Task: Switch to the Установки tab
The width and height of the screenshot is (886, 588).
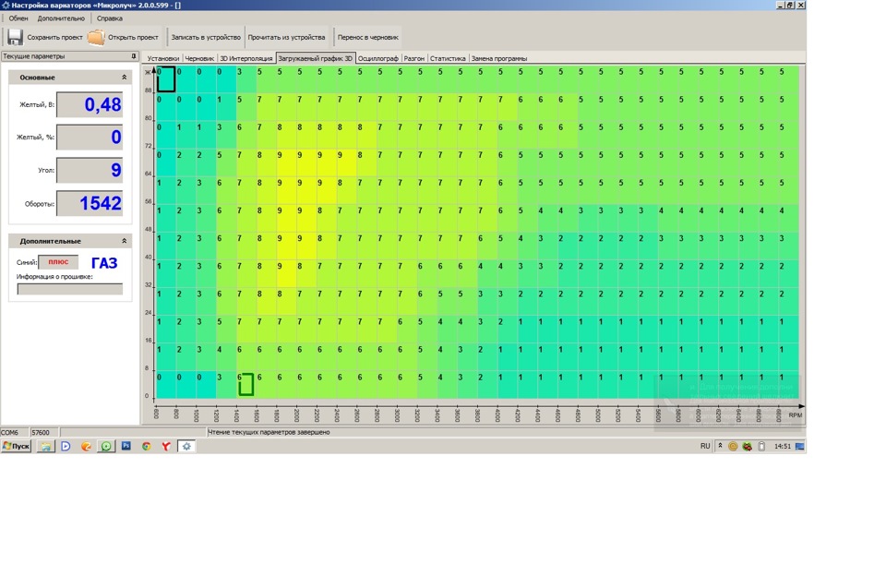Action: [162, 58]
